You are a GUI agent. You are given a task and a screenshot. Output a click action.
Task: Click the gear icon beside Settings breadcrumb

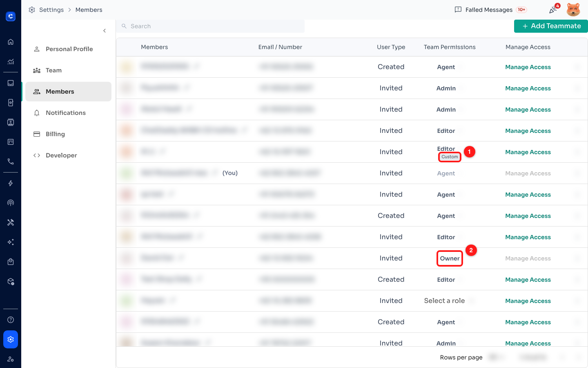32,10
